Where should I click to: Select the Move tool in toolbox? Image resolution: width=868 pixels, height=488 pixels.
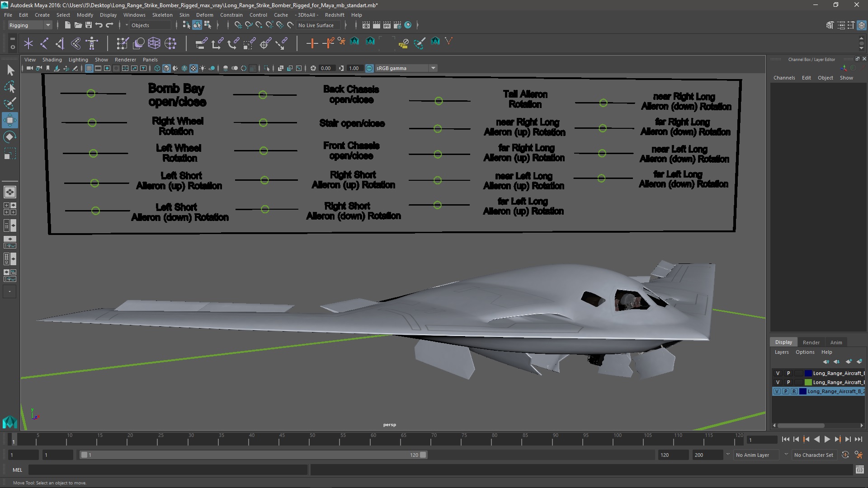[x=9, y=120]
